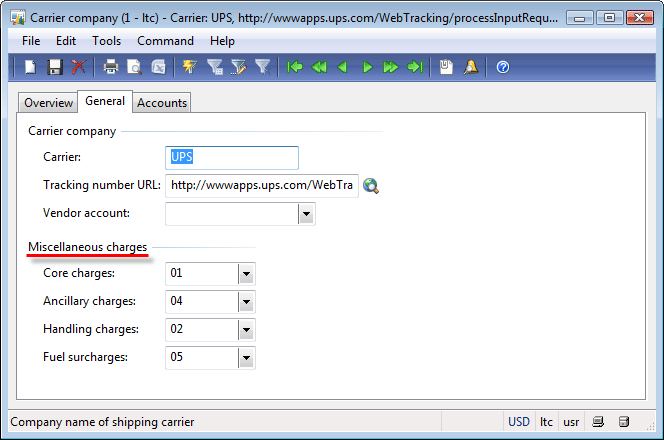Click USD currency in status bar
This screenshot has width=664, height=440.
pyautogui.click(x=519, y=422)
